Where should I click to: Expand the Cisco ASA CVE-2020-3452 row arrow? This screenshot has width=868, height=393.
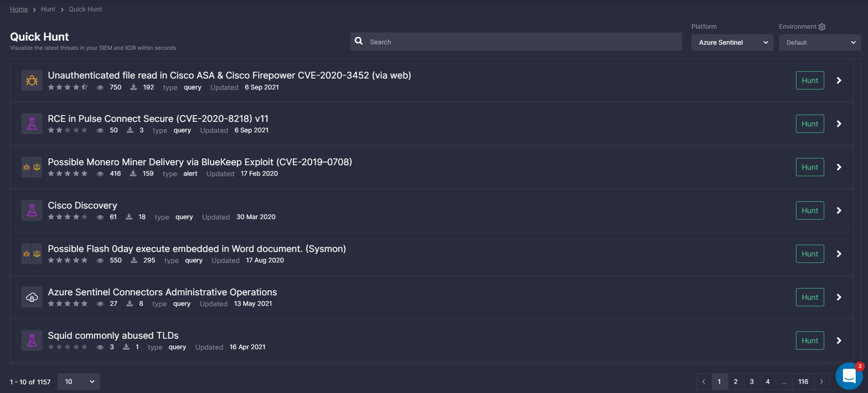pyautogui.click(x=839, y=80)
